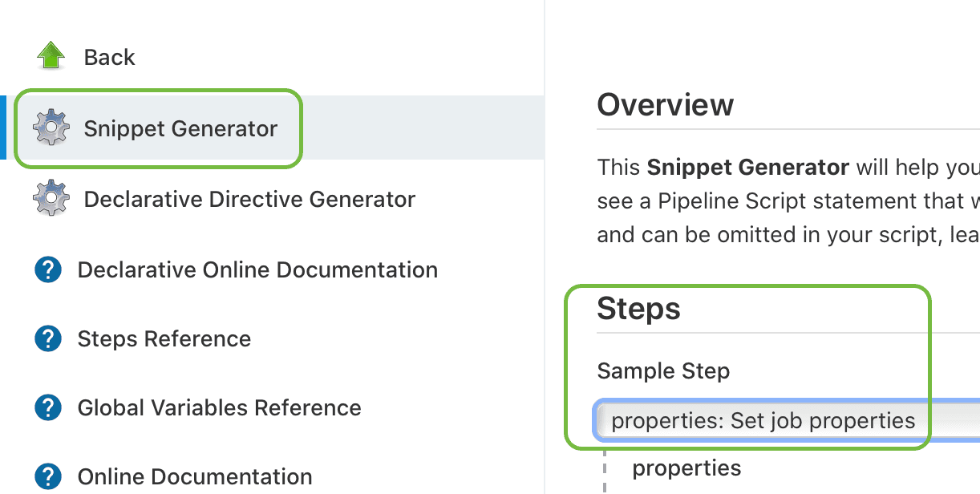The width and height of the screenshot is (980, 494).
Task: Expand the properties item below Sample Step
Action: click(x=687, y=468)
